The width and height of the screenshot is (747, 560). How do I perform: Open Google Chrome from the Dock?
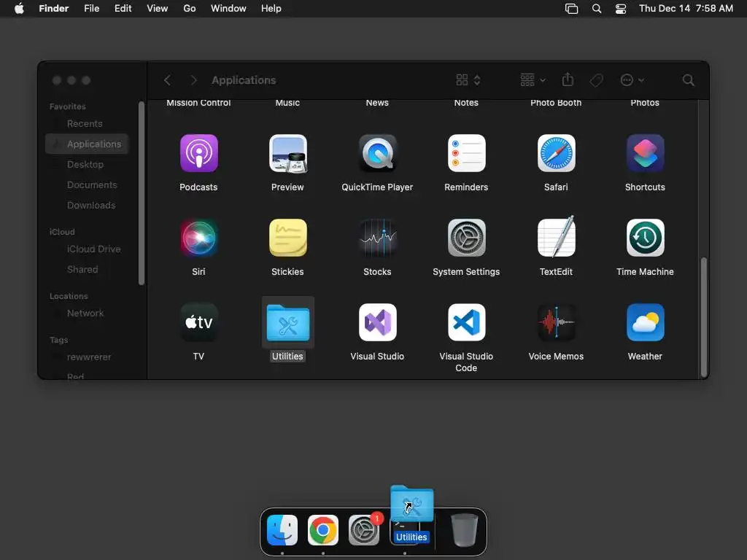(323, 530)
